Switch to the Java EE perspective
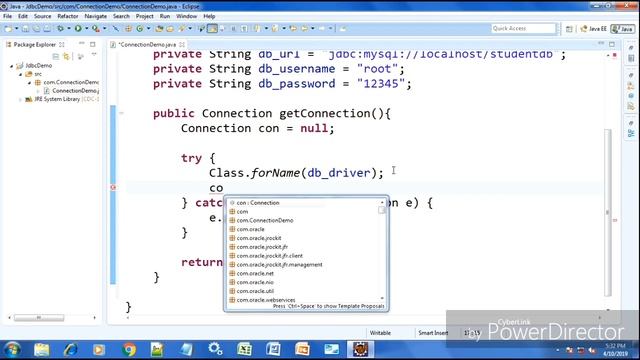 coord(593,29)
